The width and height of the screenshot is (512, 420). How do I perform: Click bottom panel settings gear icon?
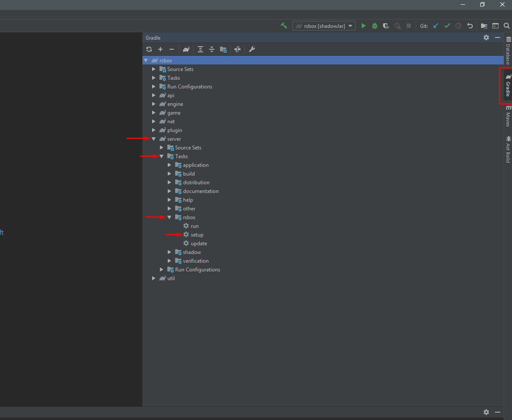pos(486,412)
